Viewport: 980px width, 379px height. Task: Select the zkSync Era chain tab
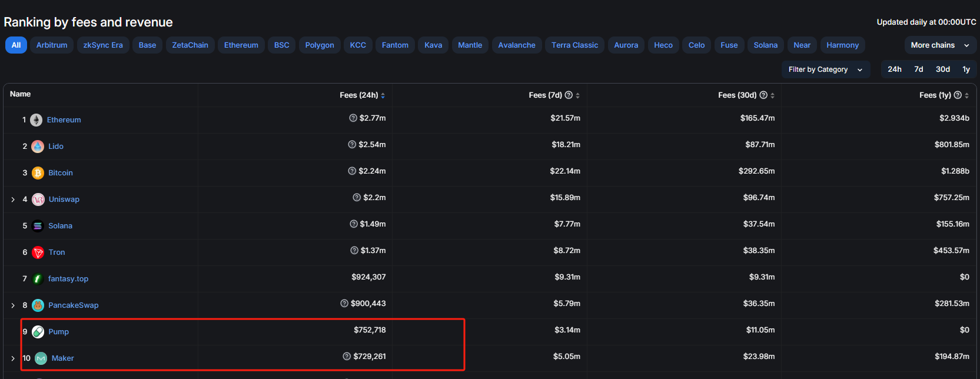tap(103, 45)
